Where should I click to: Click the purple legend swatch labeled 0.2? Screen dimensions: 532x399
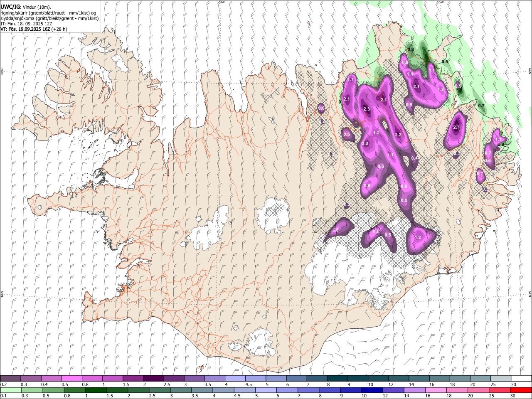click(10, 379)
